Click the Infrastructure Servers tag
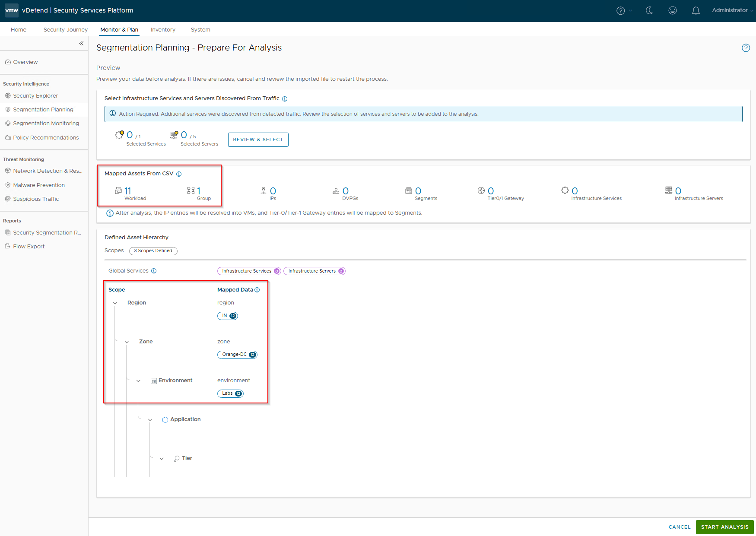 pyautogui.click(x=314, y=271)
